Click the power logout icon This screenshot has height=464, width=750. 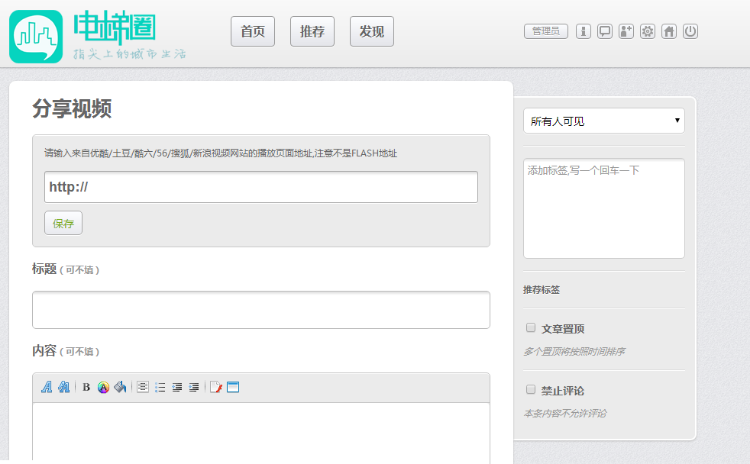pyautogui.click(x=690, y=32)
